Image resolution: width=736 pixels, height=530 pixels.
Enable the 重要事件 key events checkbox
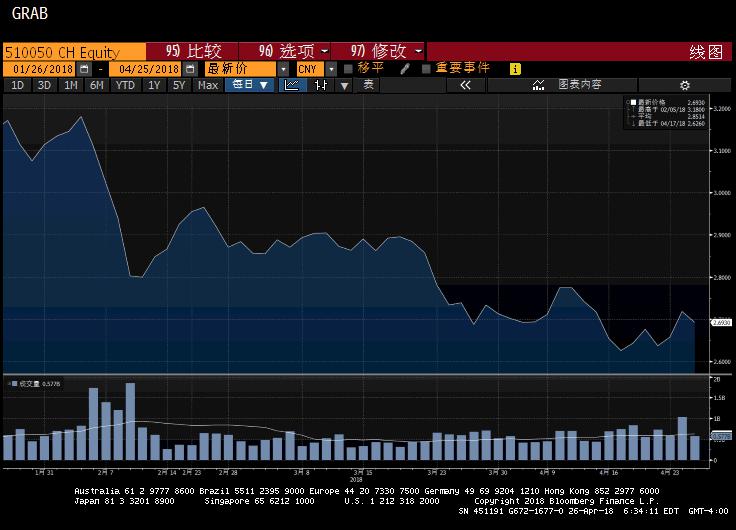[426, 69]
